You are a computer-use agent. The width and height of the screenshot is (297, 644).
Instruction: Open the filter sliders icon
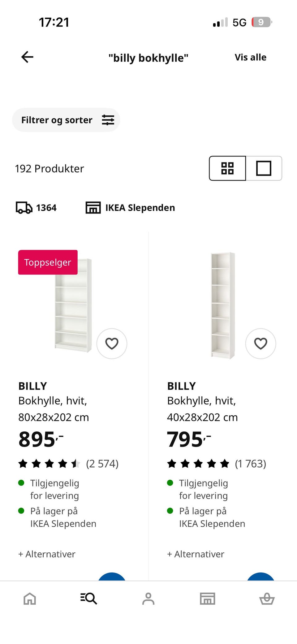pyautogui.click(x=108, y=120)
